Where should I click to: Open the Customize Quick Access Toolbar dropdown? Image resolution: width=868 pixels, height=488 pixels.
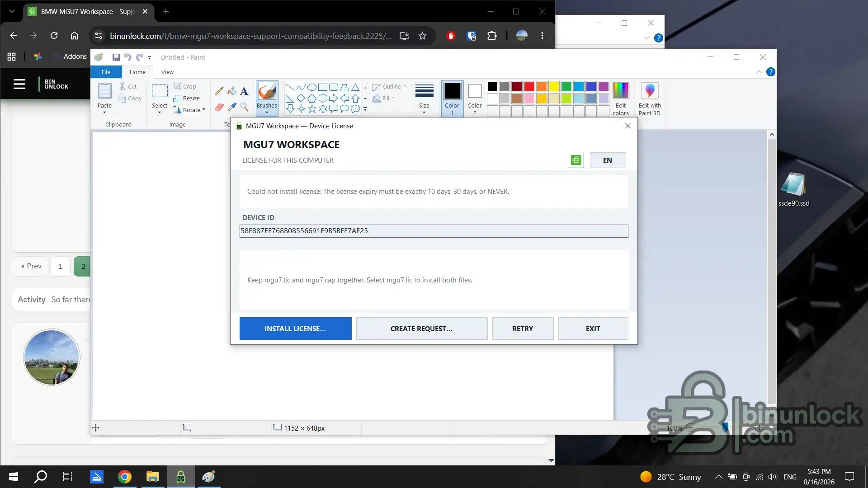coord(149,58)
